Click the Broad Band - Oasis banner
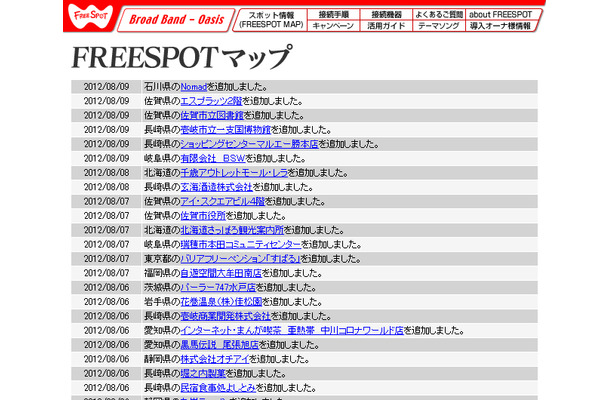The height and width of the screenshot is (400, 610). click(176, 19)
